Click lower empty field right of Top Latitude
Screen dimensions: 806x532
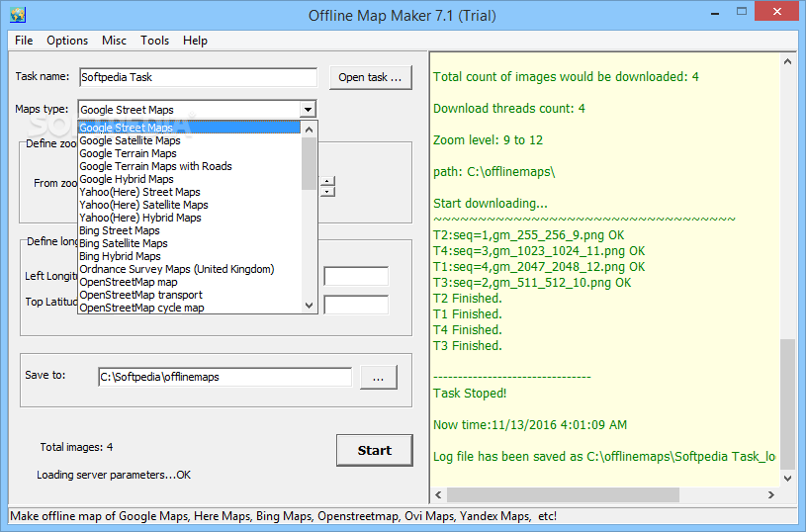[356, 305]
